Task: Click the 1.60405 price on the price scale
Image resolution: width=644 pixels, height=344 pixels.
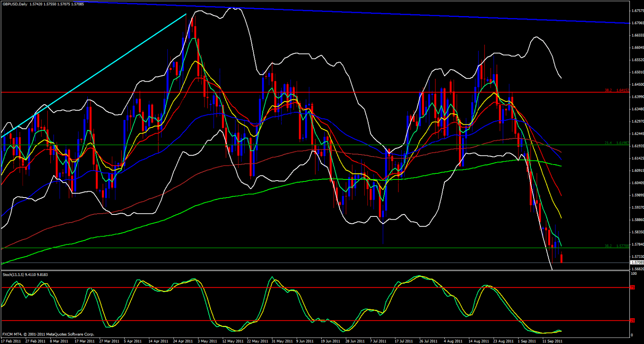Action: pyautogui.click(x=637, y=183)
